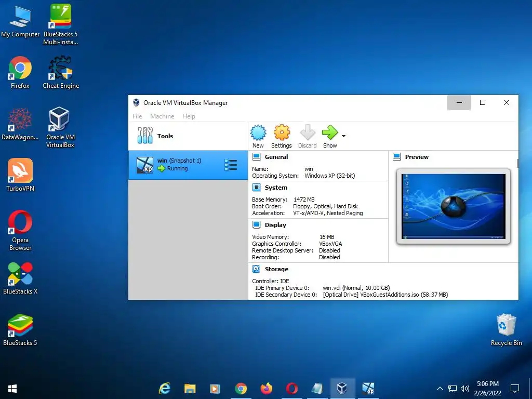Open VM Settings gear icon
532x399 pixels.
[282, 132]
